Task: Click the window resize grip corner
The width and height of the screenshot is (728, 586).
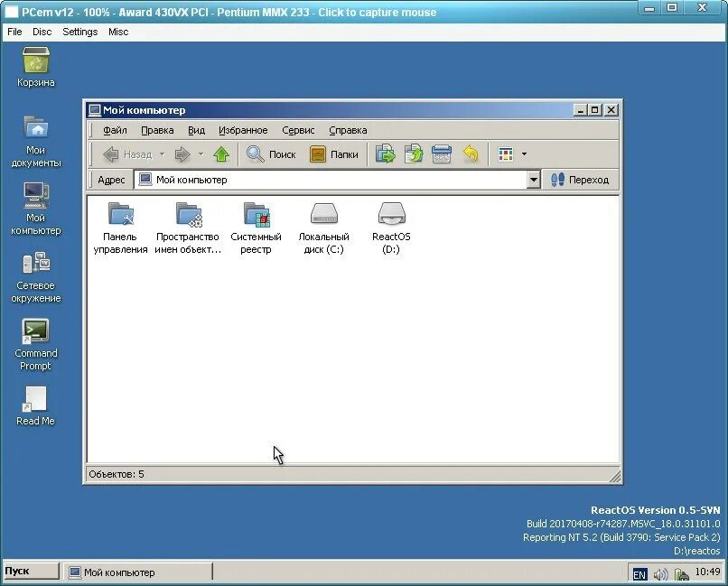Action: click(x=614, y=476)
